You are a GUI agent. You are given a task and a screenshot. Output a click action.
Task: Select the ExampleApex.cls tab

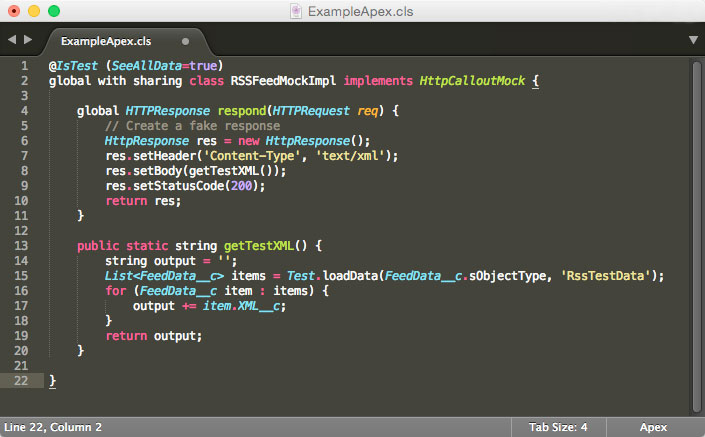(x=104, y=42)
